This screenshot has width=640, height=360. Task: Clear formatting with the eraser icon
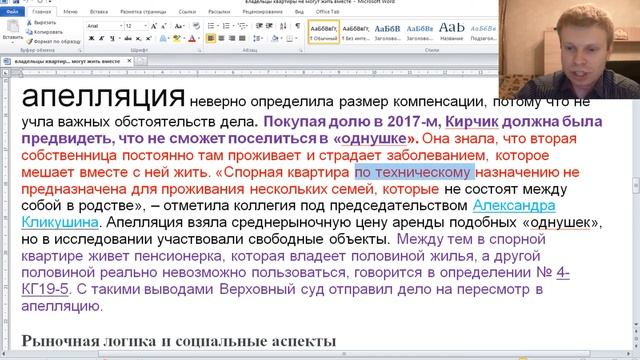(196, 26)
